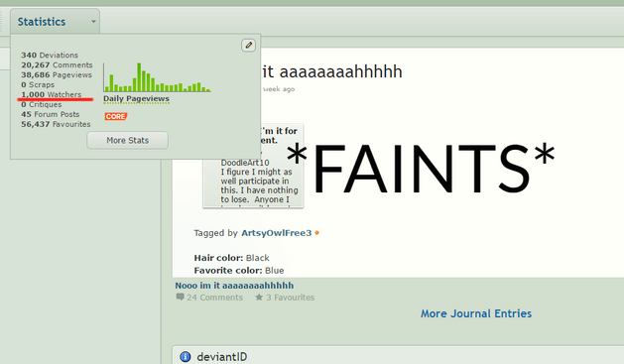
Task: Expand the Statistics dropdown arrow
Action: point(93,22)
